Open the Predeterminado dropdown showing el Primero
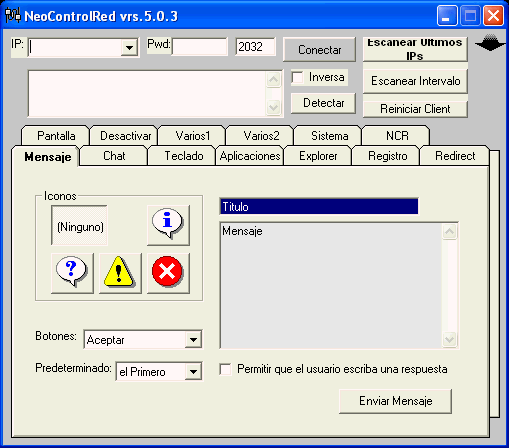Image resolution: width=509 pixels, height=448 pixels. click(x=194, y=371)
